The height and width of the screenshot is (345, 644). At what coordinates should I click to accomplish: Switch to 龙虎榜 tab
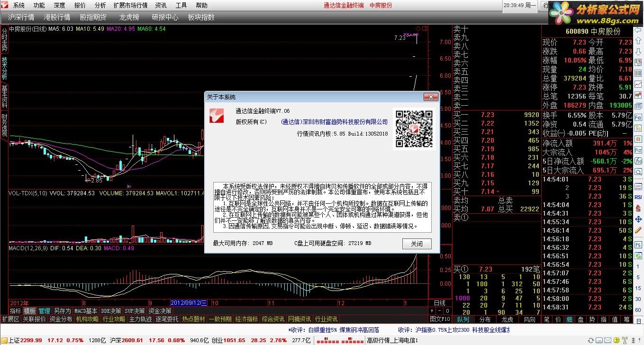[x=129, y=17]
